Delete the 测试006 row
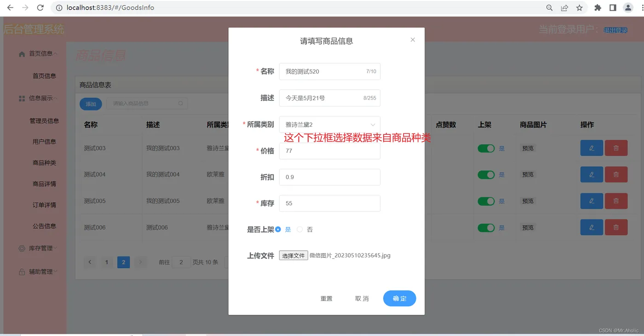Viewport: 644px width, 336px height. 616,227
